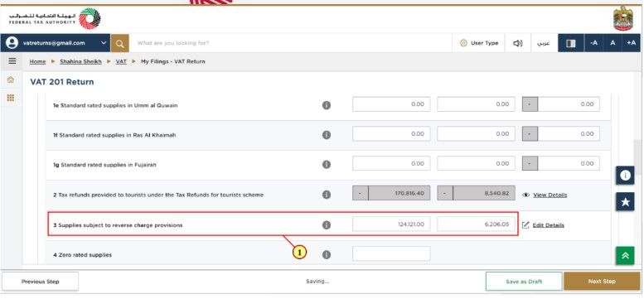Click the sidebar apps grid icon
The width and height of the screenshot is (644, 299).
pyautogui.click(x=11, y=98)
